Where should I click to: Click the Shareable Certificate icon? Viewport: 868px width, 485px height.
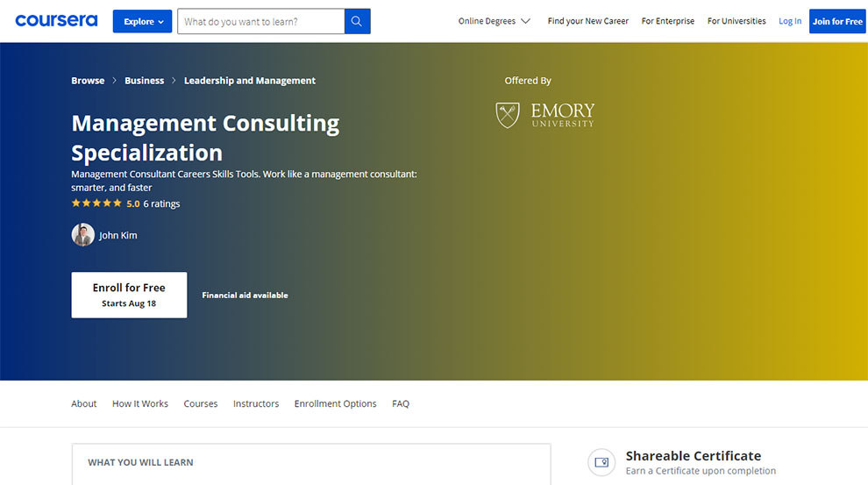point(601,462)
